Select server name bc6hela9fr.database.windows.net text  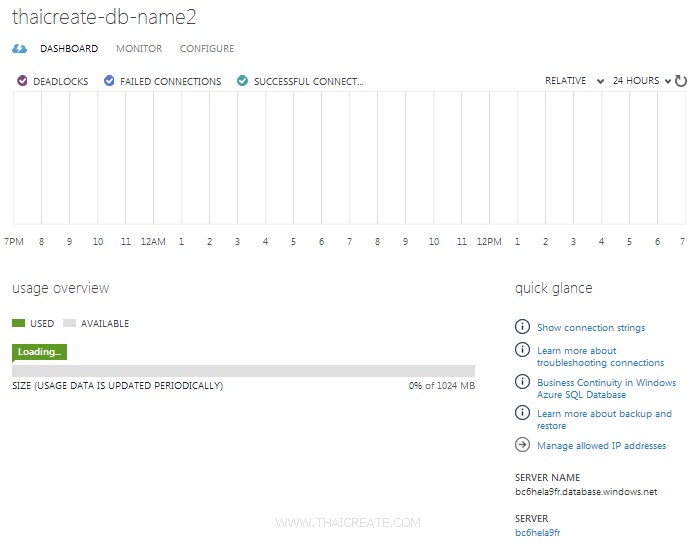coord(586,492)
